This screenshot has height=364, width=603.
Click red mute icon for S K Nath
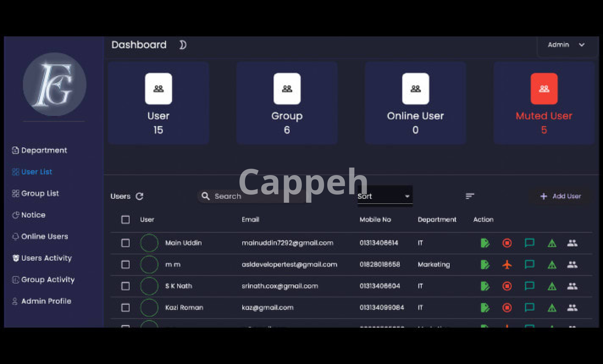pos(507,286)
